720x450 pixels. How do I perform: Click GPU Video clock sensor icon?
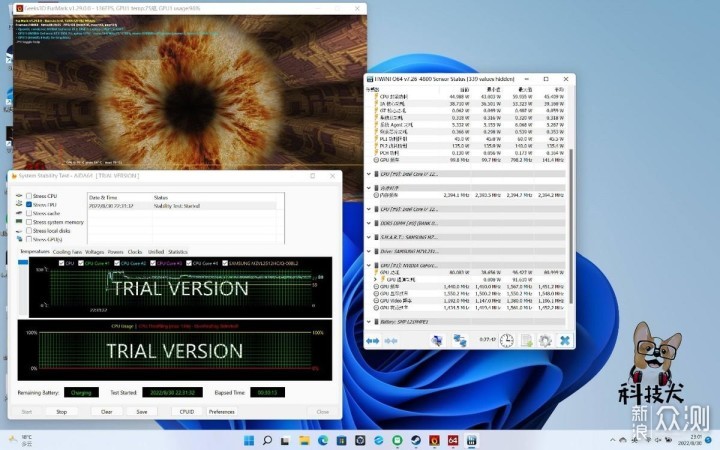[376, 301]
